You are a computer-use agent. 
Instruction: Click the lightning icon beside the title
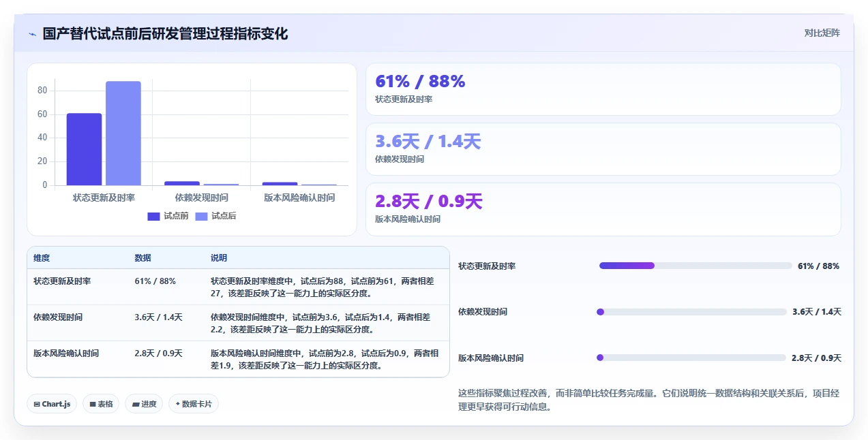point(32,34)
